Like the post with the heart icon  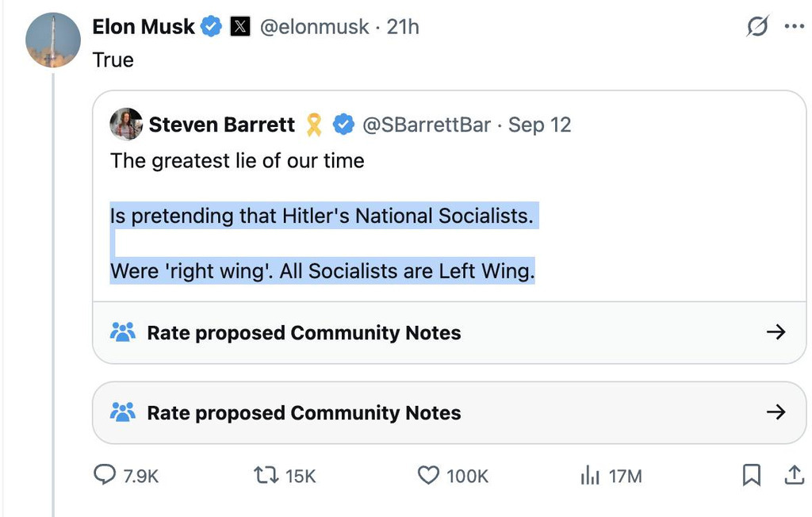coord(428,475)
